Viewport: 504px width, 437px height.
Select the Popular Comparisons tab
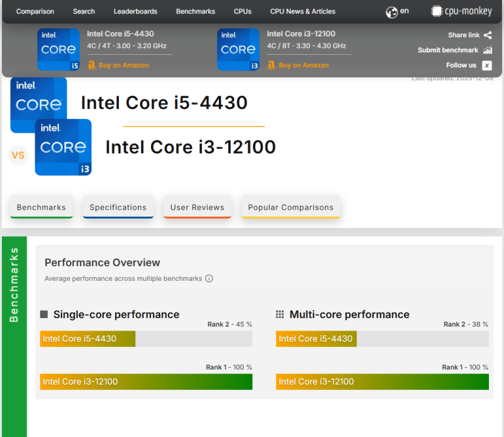coord(291,207)
